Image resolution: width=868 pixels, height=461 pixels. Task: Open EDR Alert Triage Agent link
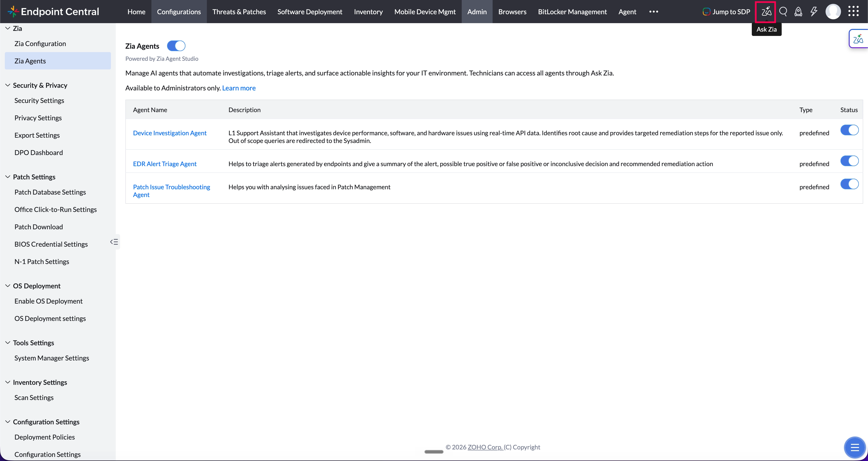[x=165, y=164]
